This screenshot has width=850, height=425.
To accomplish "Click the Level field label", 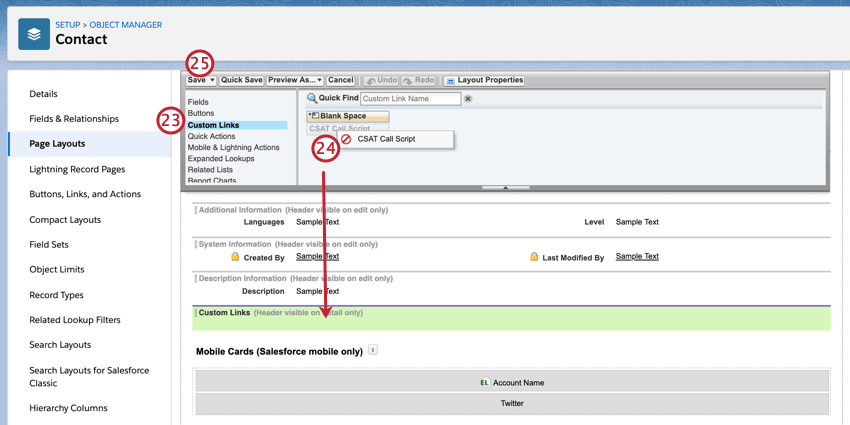I will (594, 222).
